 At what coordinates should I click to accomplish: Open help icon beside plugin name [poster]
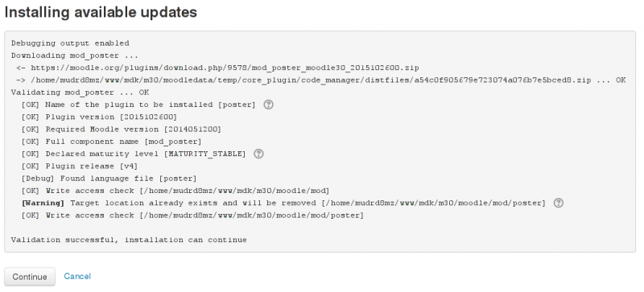click(268, 105)
